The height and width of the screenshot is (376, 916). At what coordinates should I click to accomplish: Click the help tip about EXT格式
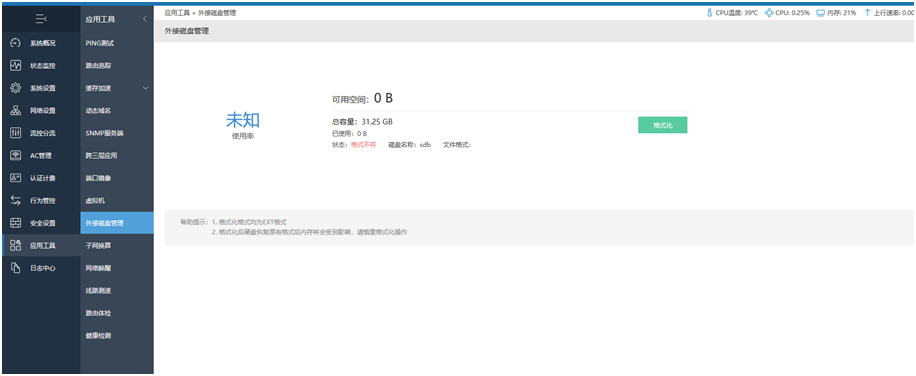coord(249,222)
